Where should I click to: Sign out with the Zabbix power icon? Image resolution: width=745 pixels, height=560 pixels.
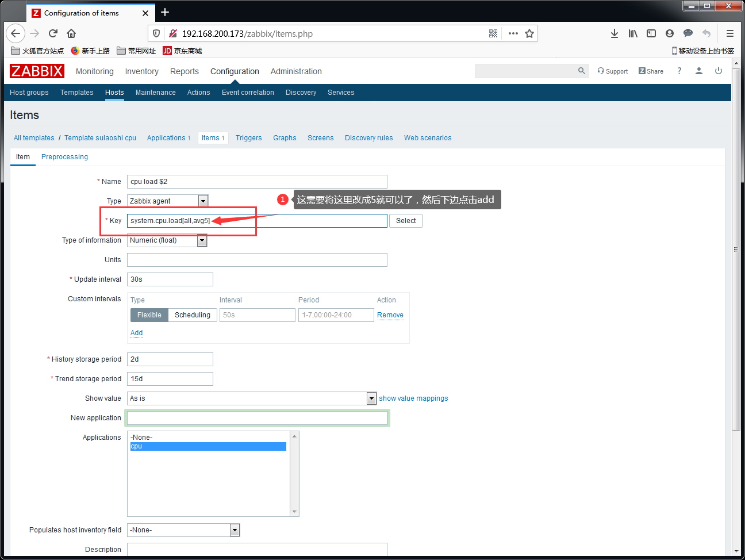[719, 71]
